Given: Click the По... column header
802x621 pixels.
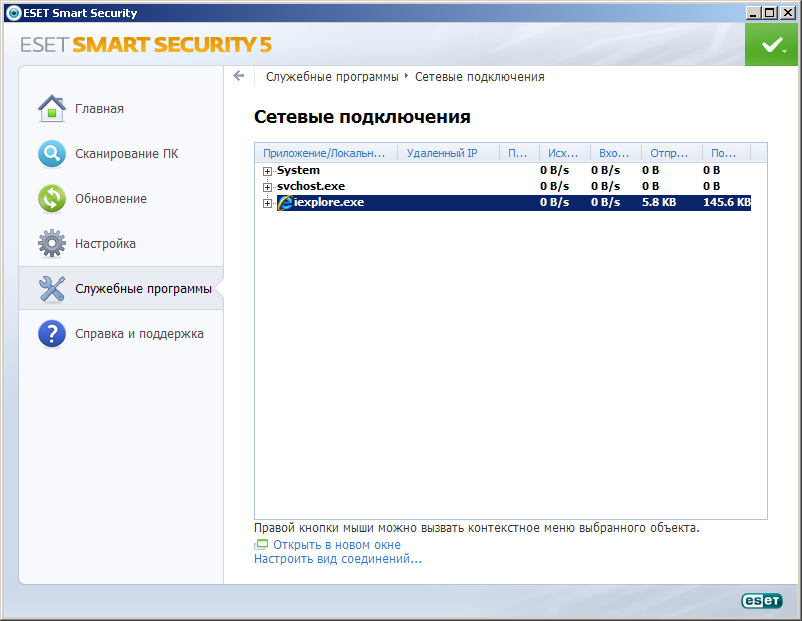Looking at the screenshot, I should point(726,153).
